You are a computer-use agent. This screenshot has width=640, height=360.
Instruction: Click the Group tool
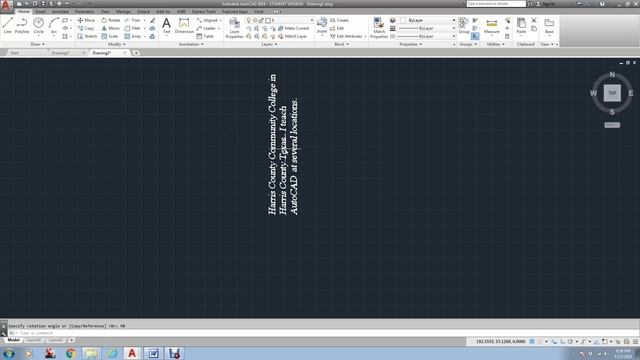pyautogui.click(x=464, y=25)
